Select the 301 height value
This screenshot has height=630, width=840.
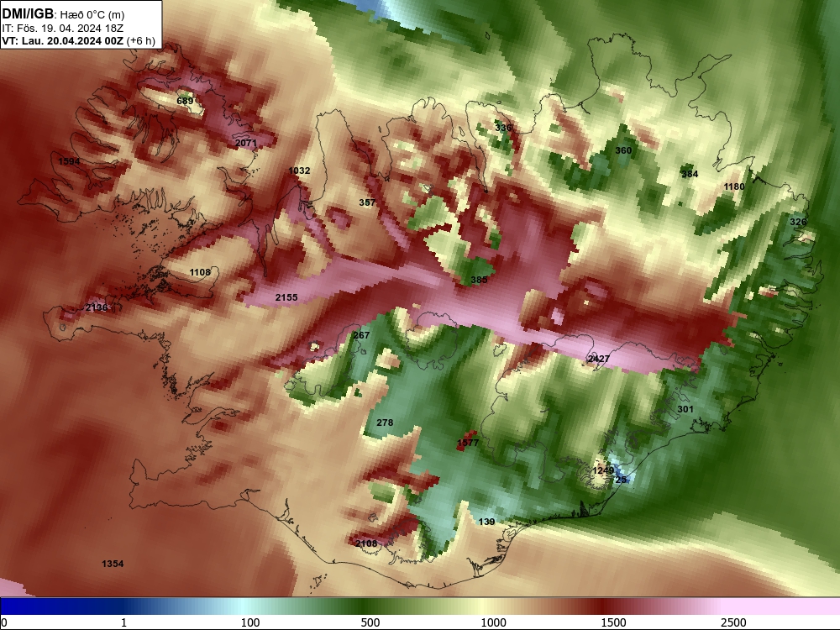pyautogui.click(x=685, y=409)
